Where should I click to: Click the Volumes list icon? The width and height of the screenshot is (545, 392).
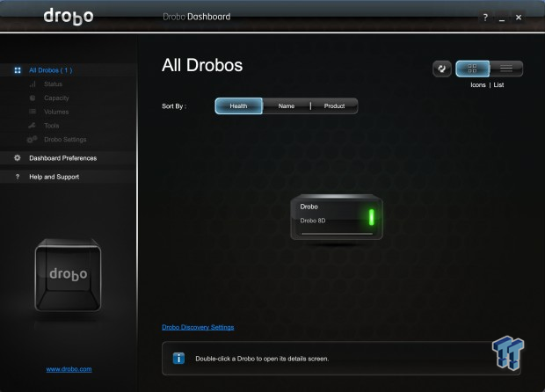click(x=33, y=112)
